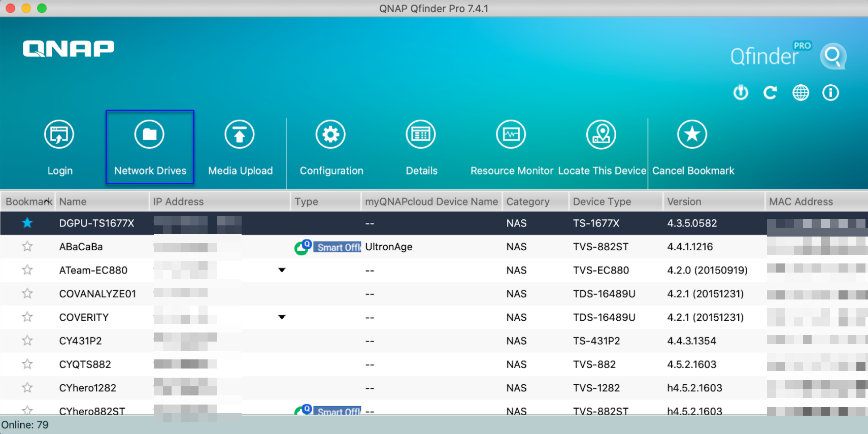The width and height of the screenshot is (868, 434).
Task: Sort by Version column header
Action: 714,202
